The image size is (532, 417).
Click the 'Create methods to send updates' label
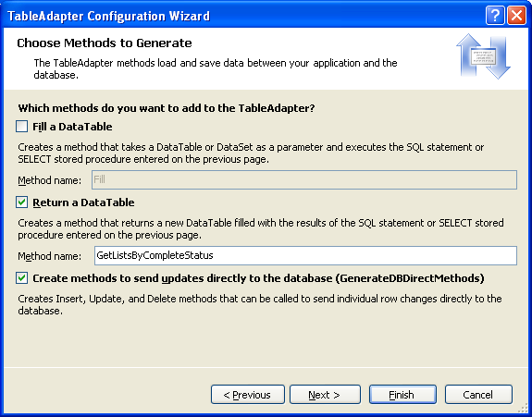click(258, 278)
